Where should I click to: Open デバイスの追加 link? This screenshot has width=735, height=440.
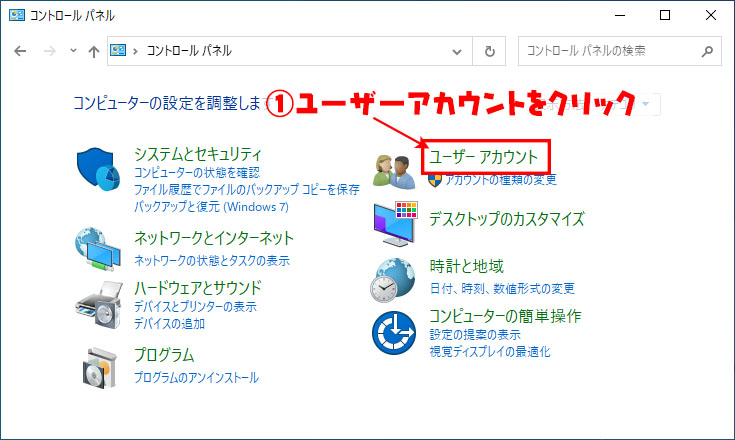point(169,323)
